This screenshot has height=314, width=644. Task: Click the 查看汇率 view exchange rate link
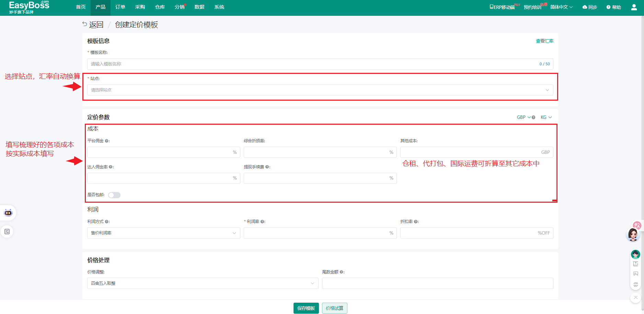[x=544, y=41]
